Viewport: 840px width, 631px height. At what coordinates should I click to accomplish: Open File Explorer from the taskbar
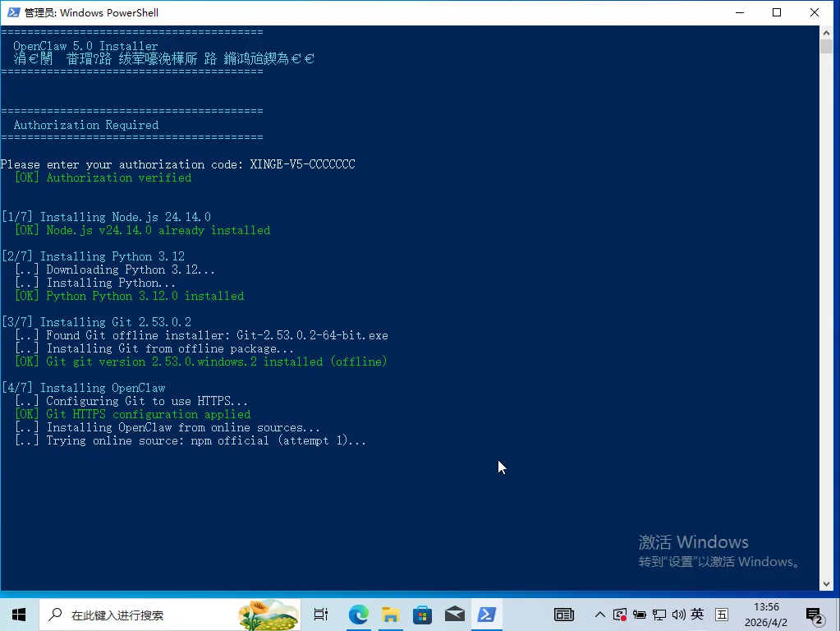pos(391,615)
